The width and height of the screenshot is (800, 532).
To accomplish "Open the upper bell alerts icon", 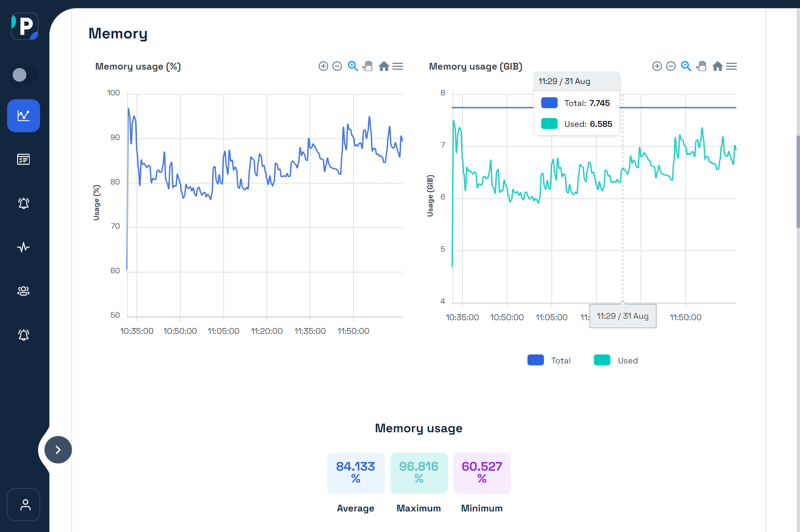I will [24, 203].
